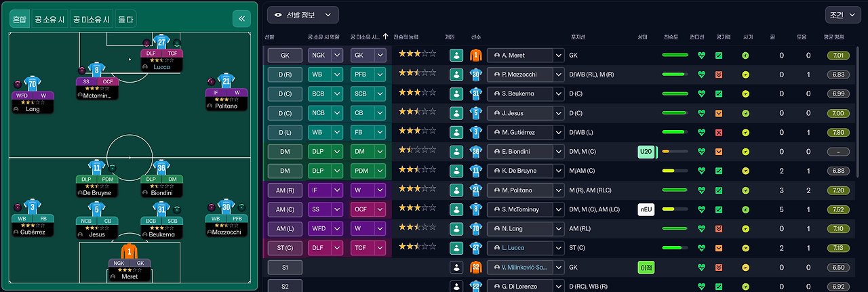Open individual instructions icon for P. Mazzocchi
868x292 pixels.
point(456,75)
